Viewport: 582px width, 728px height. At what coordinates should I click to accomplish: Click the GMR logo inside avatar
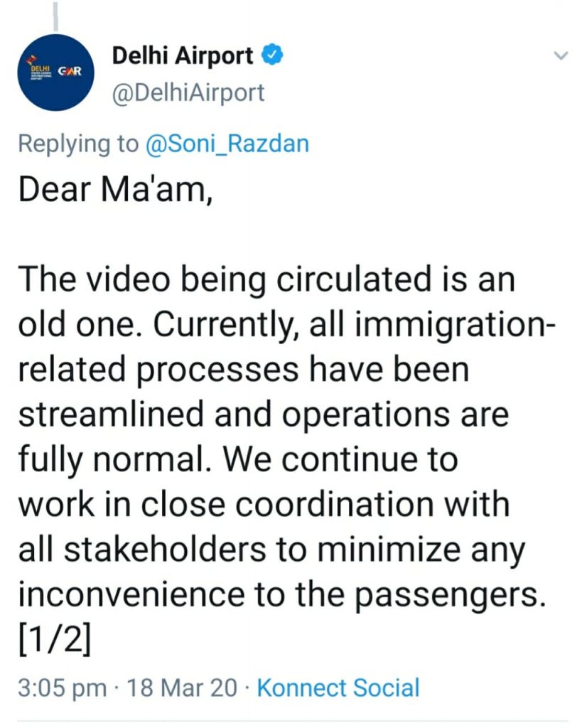point(70,72)
